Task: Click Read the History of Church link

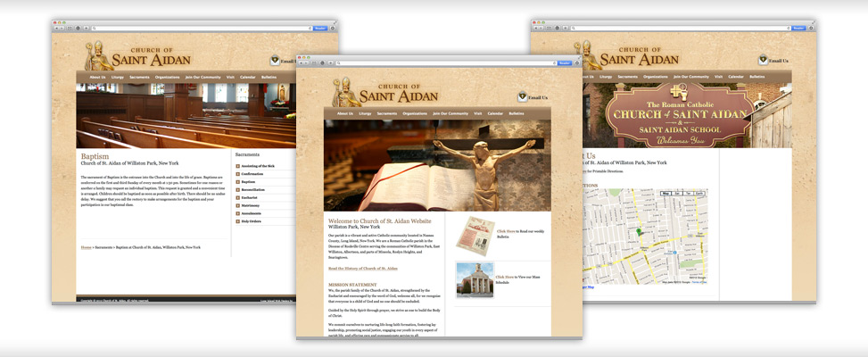Action: point(363,269)
